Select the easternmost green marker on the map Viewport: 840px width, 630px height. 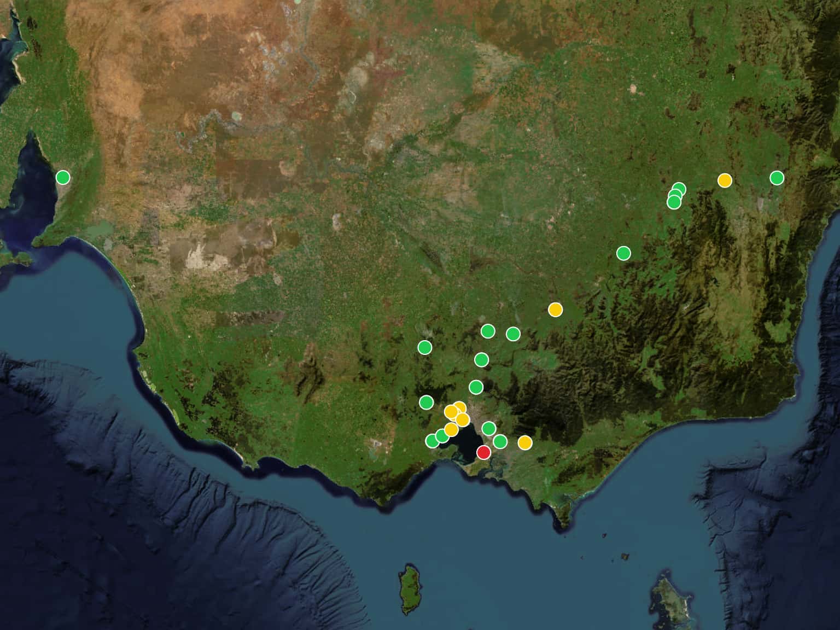click(777, 178)
